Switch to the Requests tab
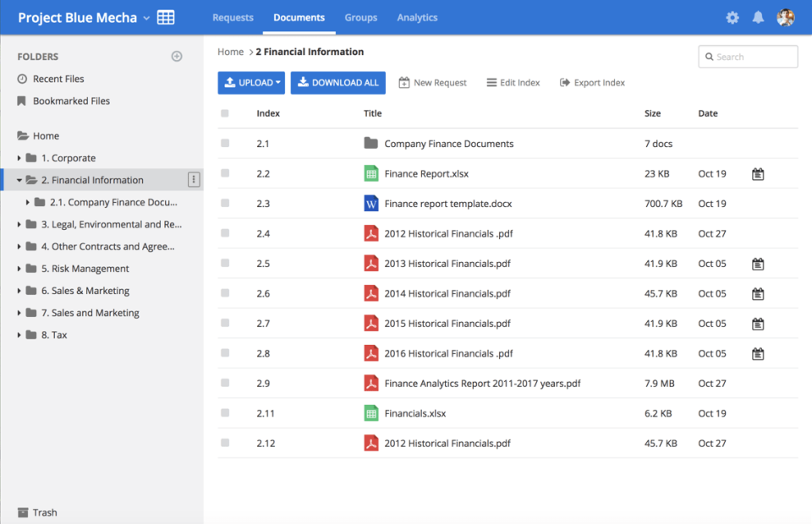The image size is (812, 524). [233, 18]
